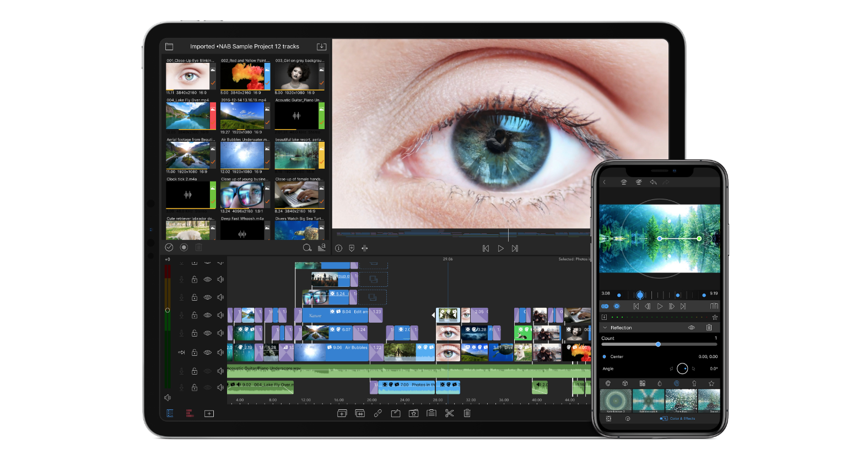Tap the overwrite clip toolbar icon
Screen dimensions: 868x454
[x=360, y=413]
